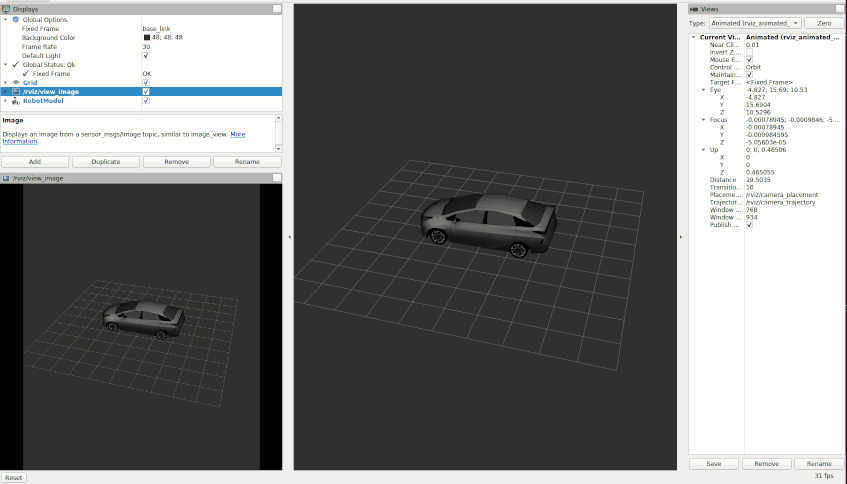Image resolution: width=847 pixels, height=484 pixels.
Task: Click description box scroll up arrow
Action: click(278, 118)
